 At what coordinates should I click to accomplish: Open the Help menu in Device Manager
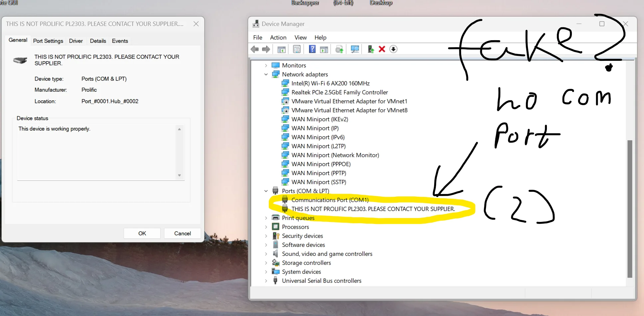pos(320,38)
